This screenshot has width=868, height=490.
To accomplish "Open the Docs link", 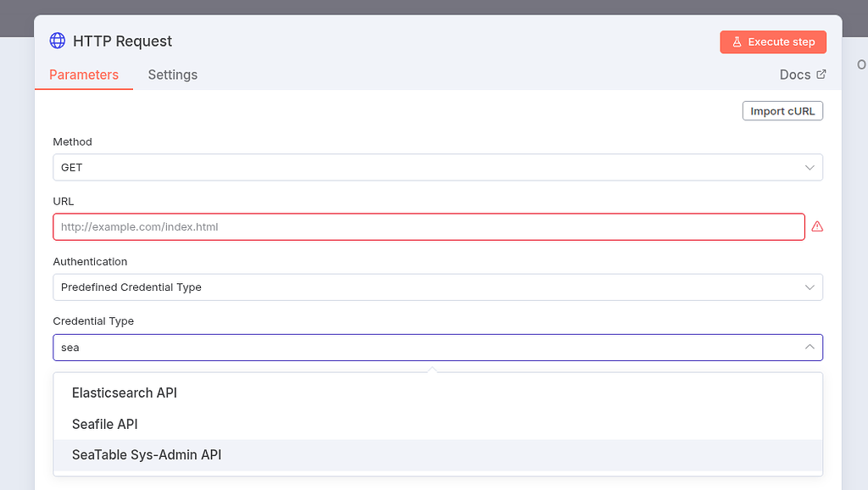I will tap(795, 74).
